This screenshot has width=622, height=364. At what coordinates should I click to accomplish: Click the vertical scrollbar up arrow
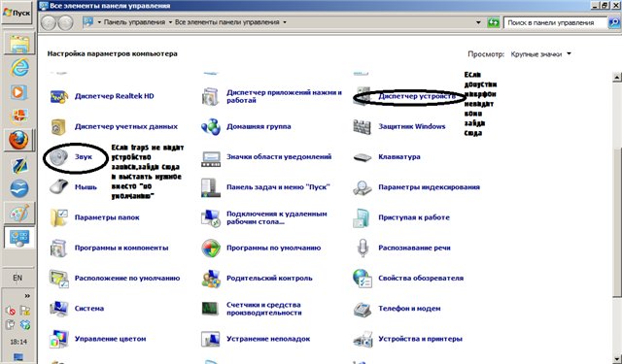pos(617,78)
